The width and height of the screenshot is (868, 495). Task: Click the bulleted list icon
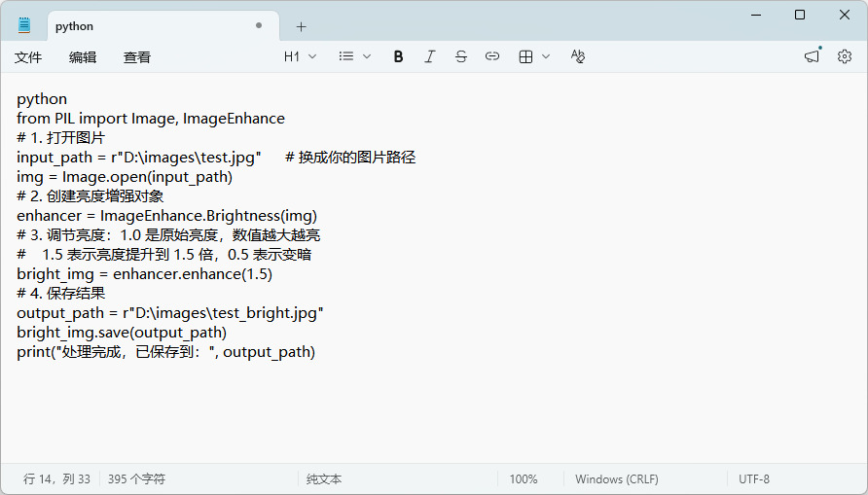click(346, 56)
